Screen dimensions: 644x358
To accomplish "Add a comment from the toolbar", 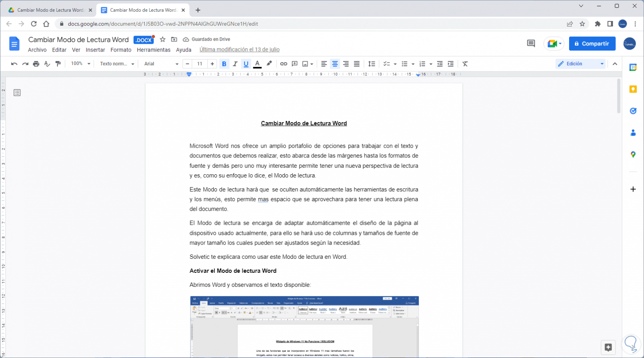I will [x=295, y=64].
